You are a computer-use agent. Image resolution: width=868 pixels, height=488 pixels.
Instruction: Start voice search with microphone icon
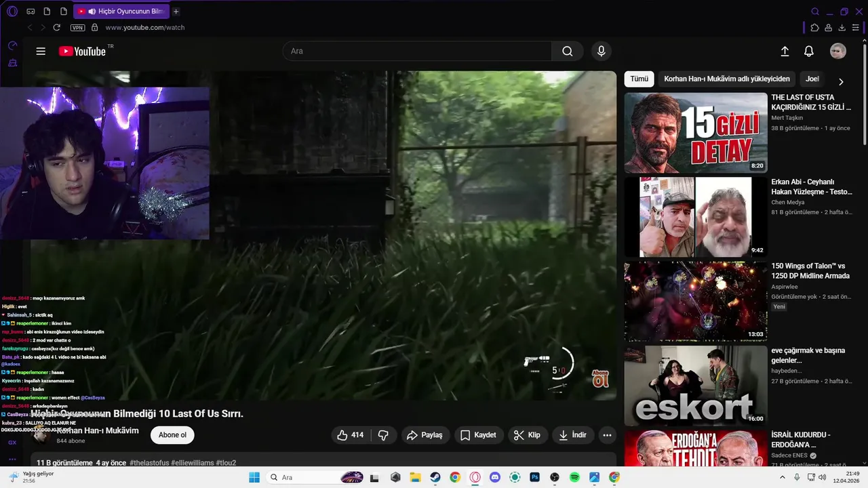(x=601, y=52)
